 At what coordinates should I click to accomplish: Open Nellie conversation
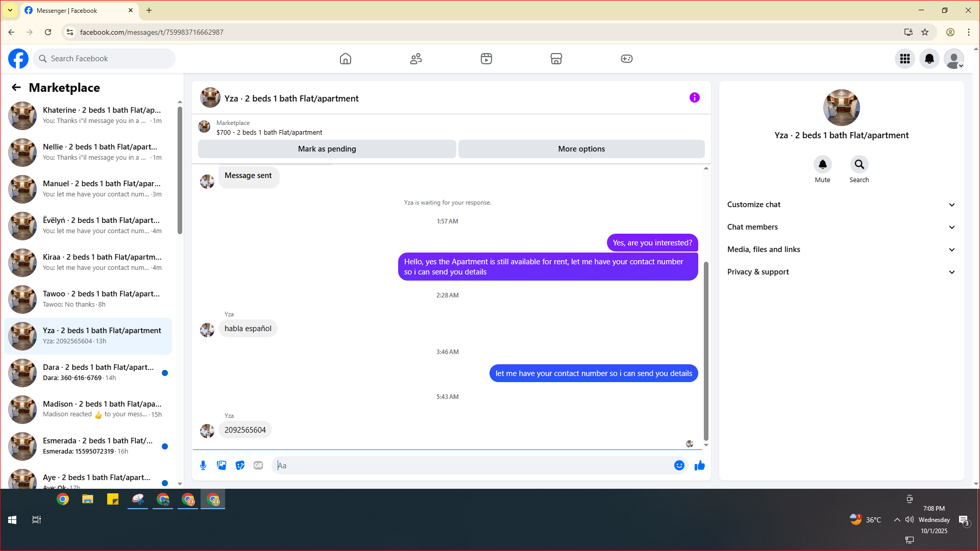(88, 152)
